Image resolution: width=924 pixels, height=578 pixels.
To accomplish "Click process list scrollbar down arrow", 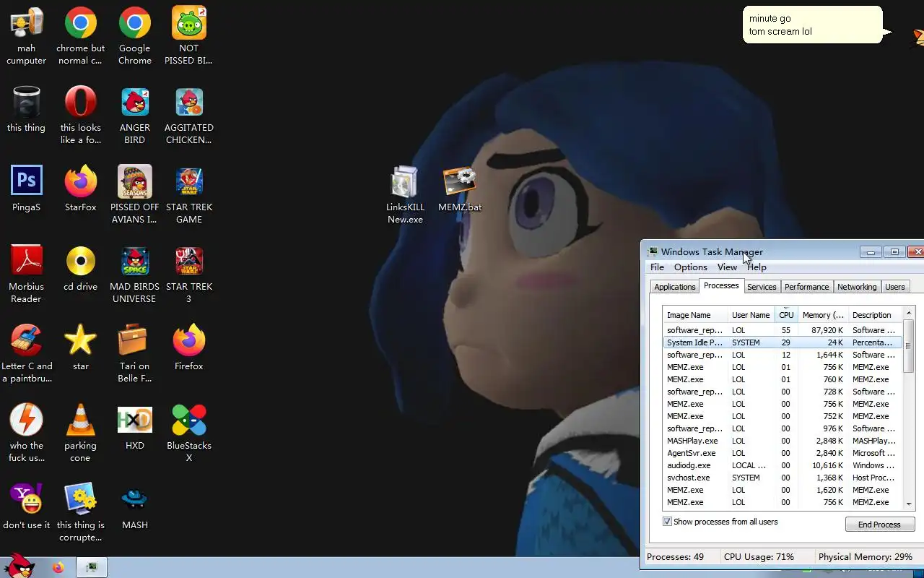I will (909, 504).
